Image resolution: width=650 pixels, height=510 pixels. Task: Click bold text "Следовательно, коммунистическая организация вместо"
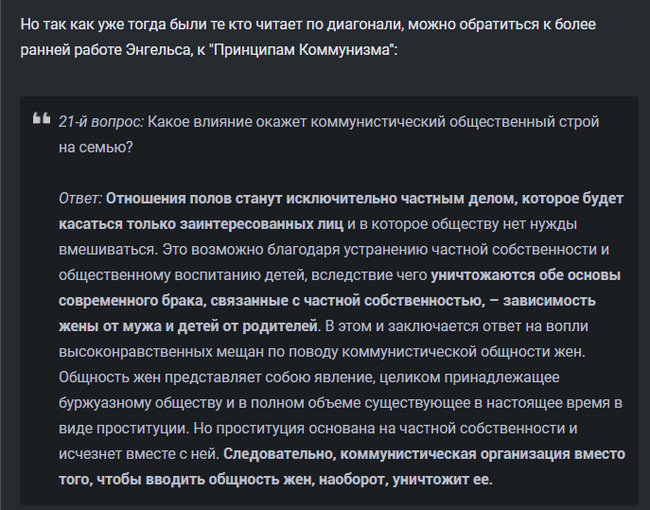425,453
